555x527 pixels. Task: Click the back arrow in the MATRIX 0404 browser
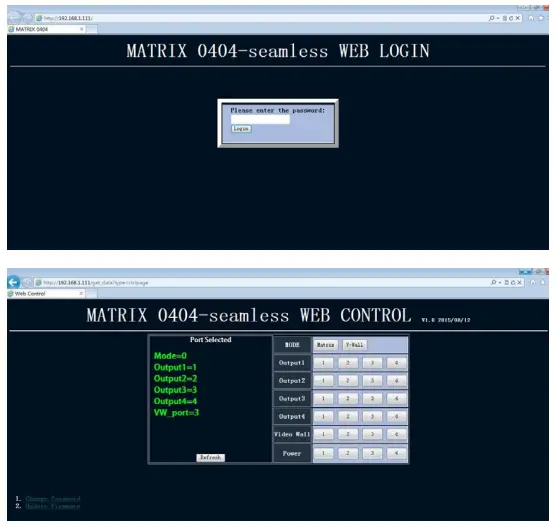click(14, 18)
